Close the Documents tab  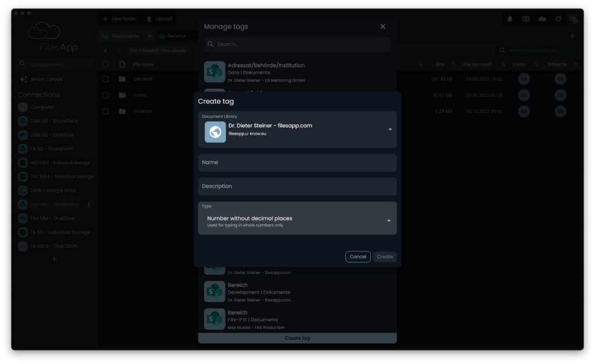(x=150, y=36)
